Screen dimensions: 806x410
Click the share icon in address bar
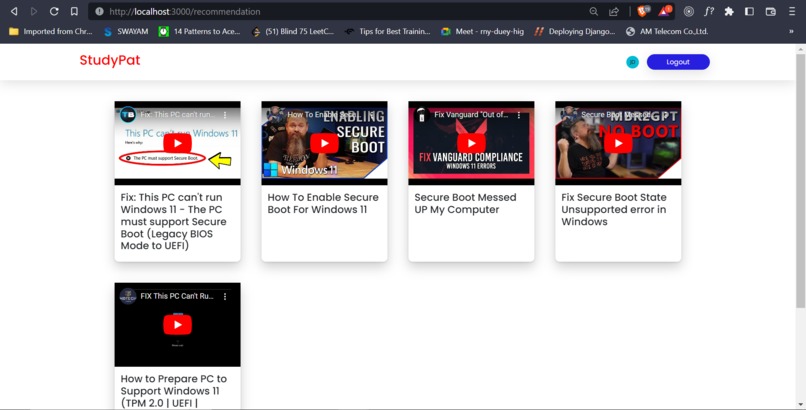coord(614,11)
